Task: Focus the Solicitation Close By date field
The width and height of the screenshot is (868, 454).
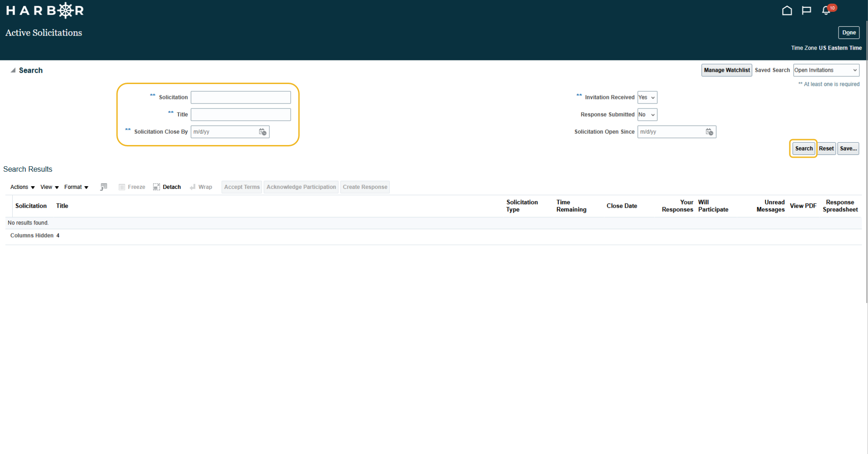Action: pos(224,132)
